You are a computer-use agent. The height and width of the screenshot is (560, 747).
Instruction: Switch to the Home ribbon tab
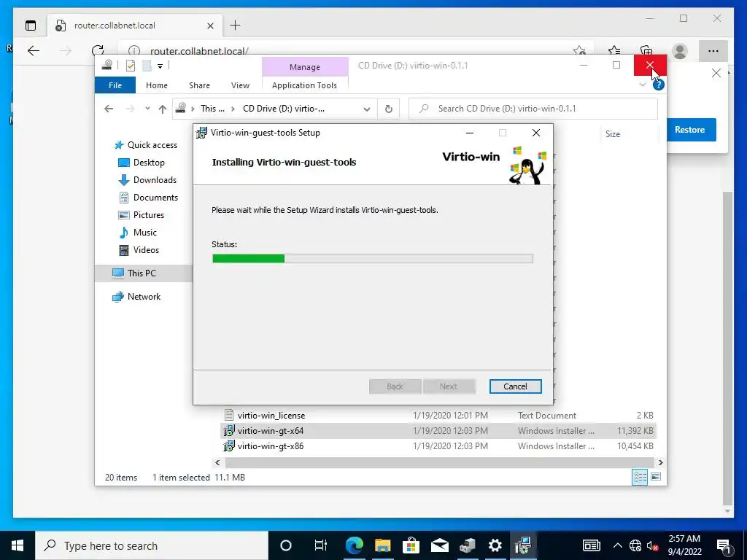(x=157, y=85)
